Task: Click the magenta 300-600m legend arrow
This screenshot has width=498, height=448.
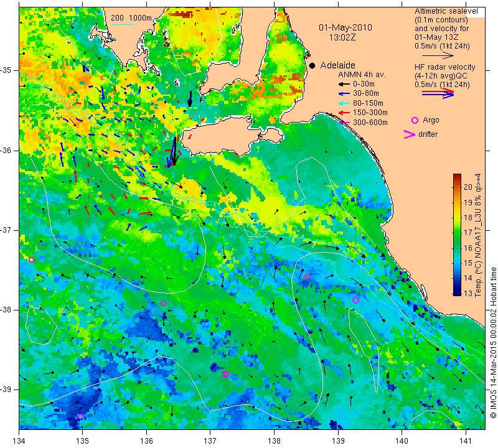Action: tap(344, 123)
